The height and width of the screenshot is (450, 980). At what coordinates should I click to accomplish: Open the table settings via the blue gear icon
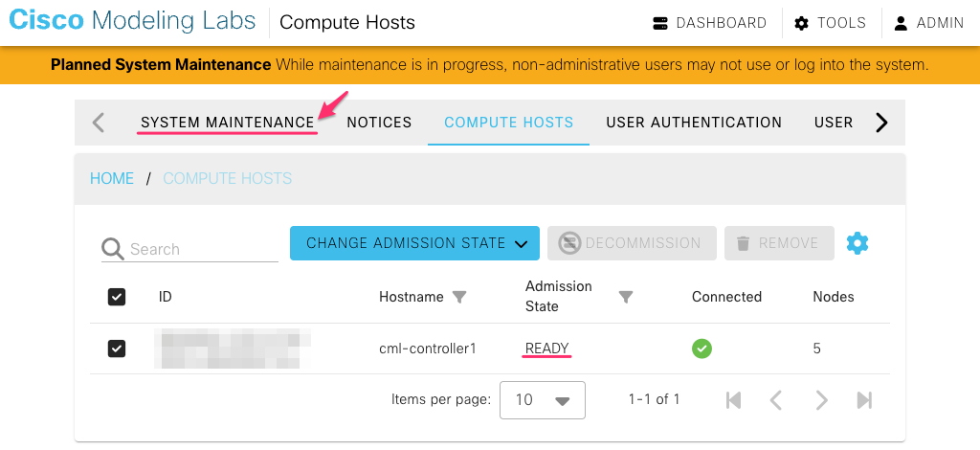click(x=857, y=243)
